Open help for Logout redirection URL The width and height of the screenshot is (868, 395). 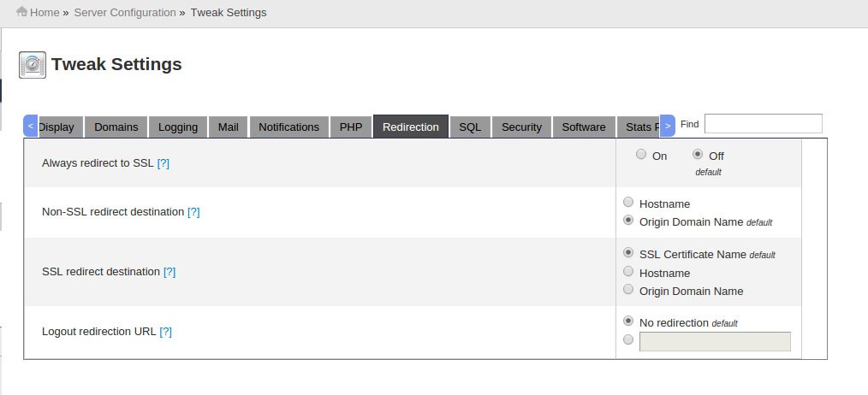(x=166, y=332)
